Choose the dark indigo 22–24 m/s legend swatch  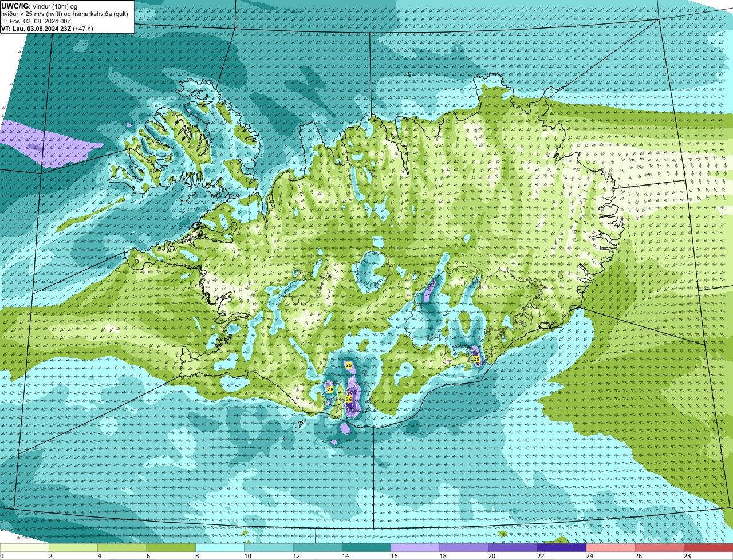(562, 548)
